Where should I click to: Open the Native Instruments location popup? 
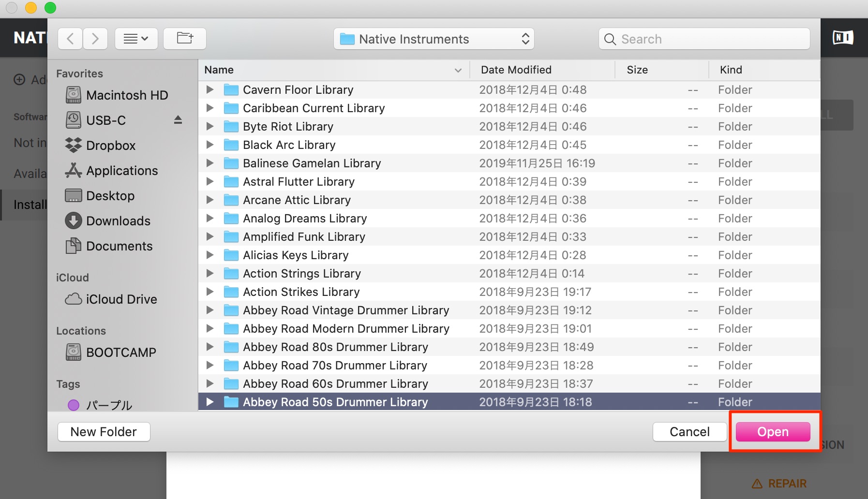(434, 39)
